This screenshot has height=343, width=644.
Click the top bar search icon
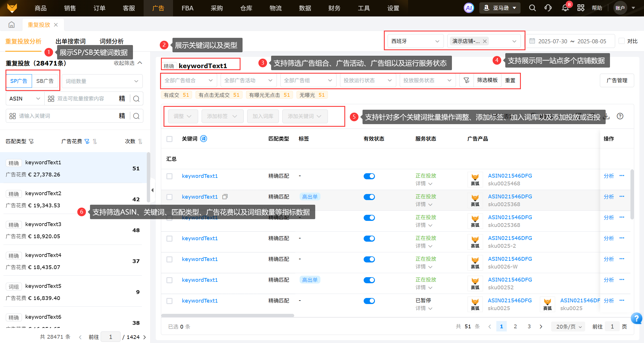[x=532, y=8]
